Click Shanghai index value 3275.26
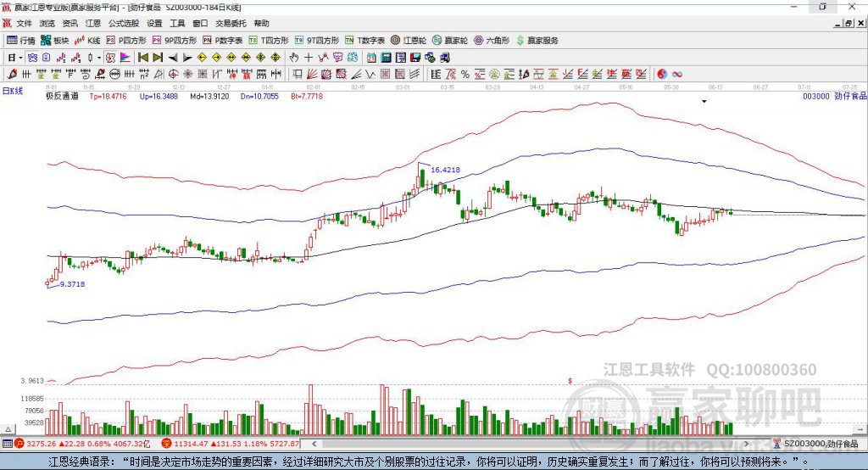The width and height of the screenshot is (868, 470). (x=41, y=444)
